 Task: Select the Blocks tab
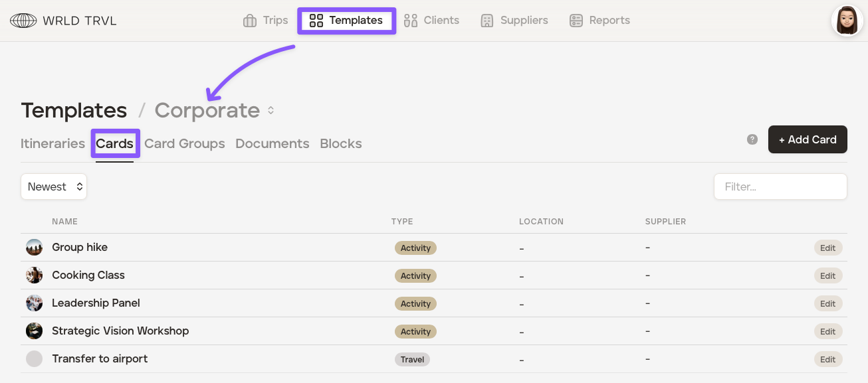pyautogui.click(x=341, y=143)
